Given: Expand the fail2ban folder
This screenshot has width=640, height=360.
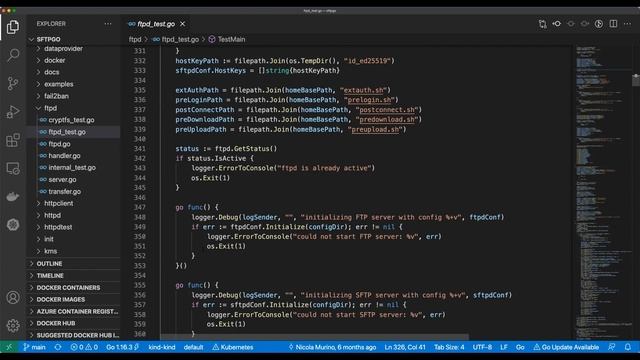Looking at the screenshot, I should pyautogui.click(x=73, y=96).
